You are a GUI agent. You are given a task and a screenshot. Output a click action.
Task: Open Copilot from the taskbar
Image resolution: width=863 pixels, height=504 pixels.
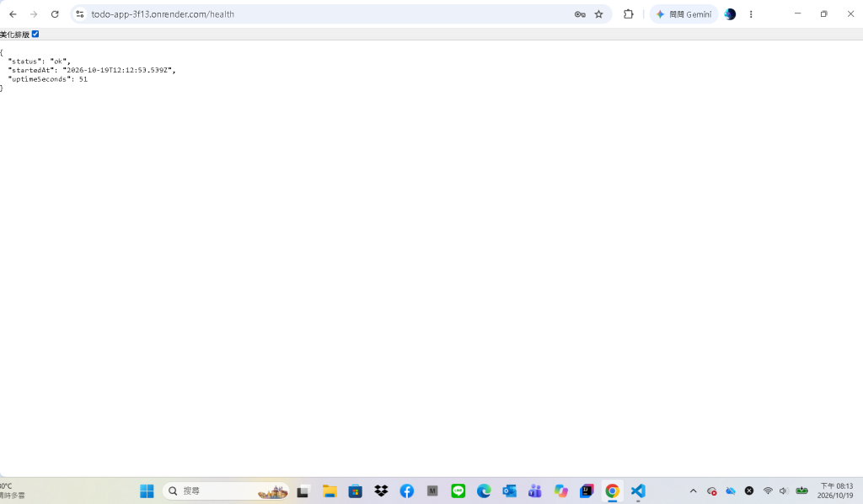pos(560,491)
